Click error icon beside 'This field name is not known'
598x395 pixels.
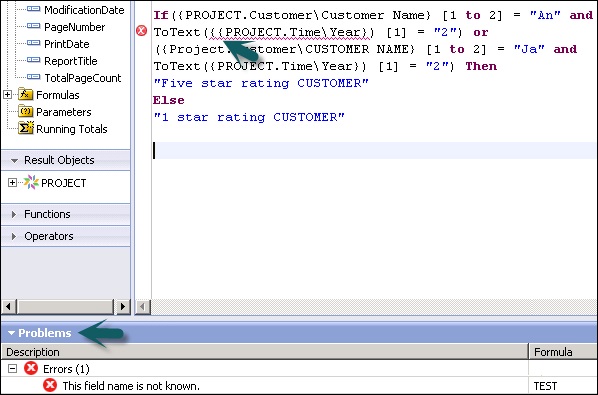[x=50, y=385]
